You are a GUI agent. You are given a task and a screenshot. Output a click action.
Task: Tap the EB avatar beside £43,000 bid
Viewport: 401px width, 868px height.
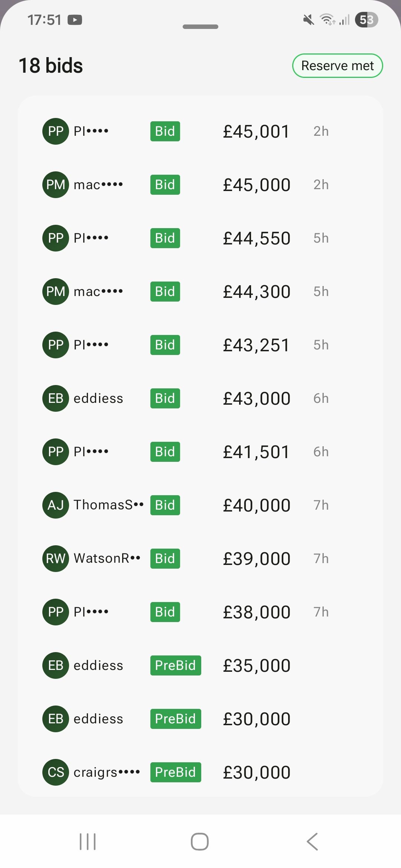[x=56, y=398]
